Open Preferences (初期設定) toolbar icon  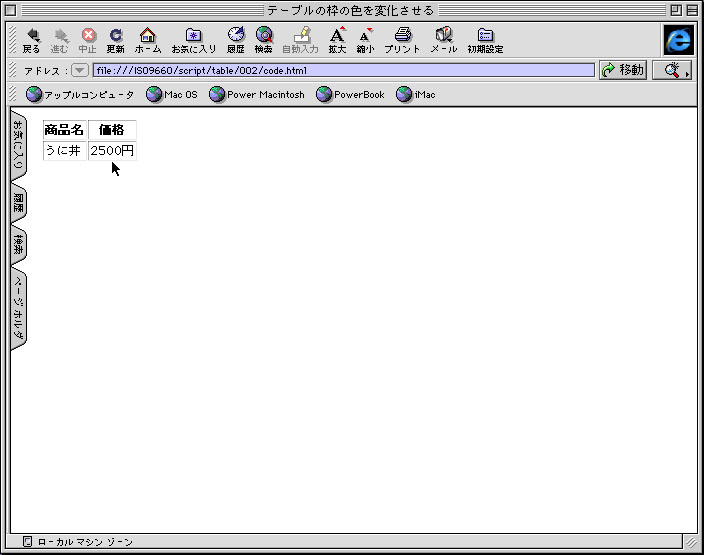click(x=485, y=40)
